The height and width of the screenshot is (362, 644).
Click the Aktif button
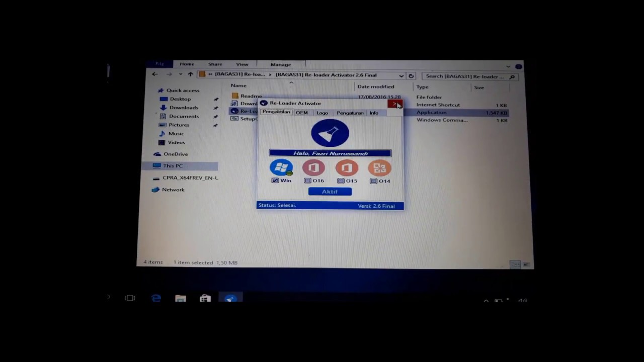(330, 192)
